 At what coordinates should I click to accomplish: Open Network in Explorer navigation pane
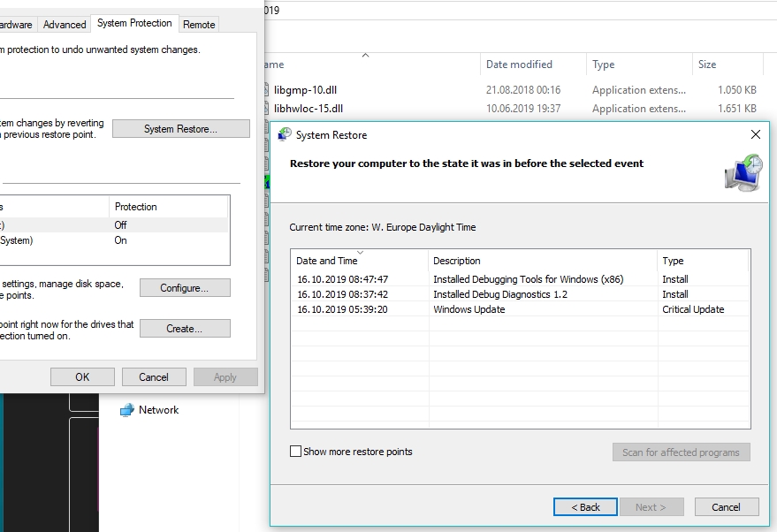pos(158,410)
